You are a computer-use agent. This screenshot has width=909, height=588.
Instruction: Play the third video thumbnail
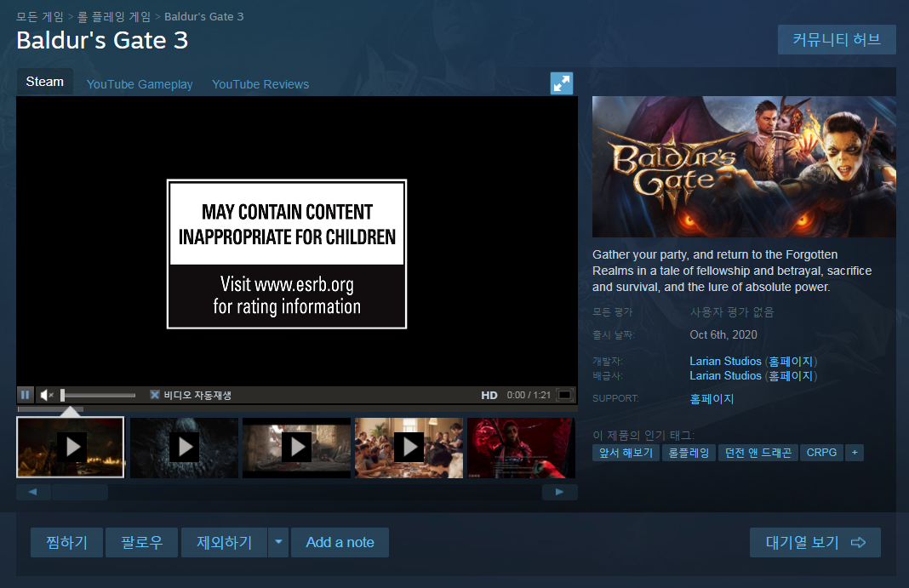pos(297,448)
